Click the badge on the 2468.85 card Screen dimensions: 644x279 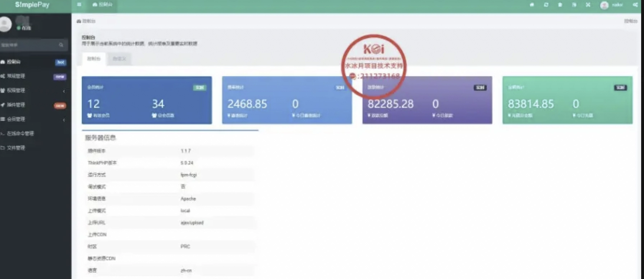click(x=340, y=88)
